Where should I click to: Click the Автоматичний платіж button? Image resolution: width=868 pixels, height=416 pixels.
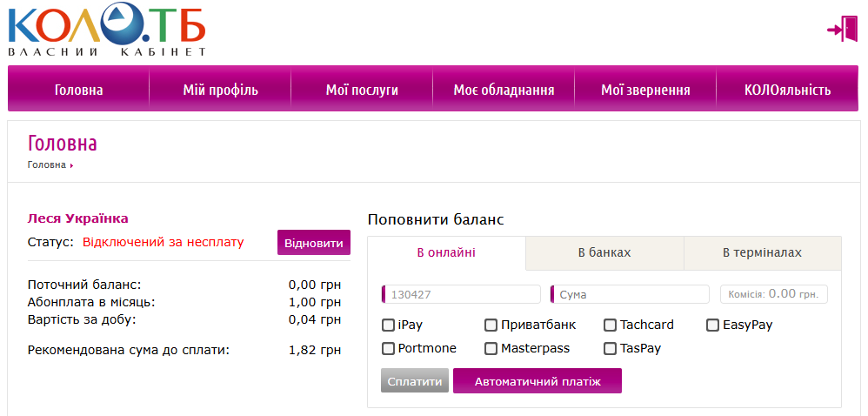point(537,381)
